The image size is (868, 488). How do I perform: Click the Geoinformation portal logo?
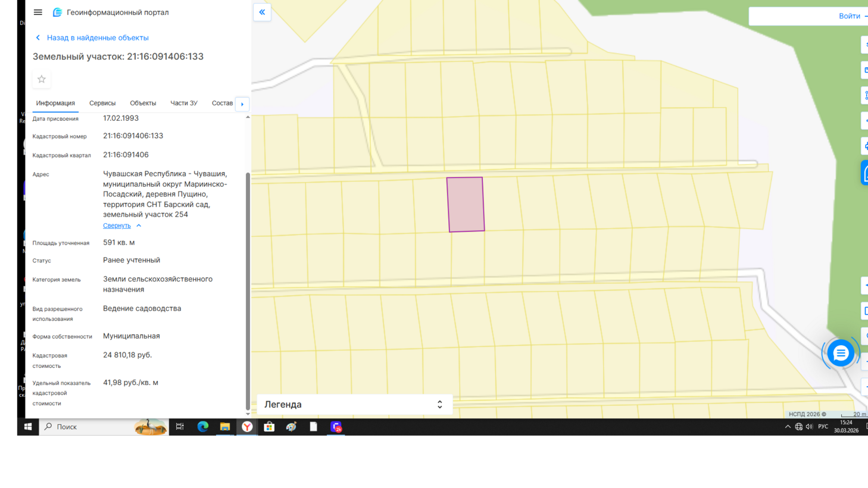(x=58, y=12)
